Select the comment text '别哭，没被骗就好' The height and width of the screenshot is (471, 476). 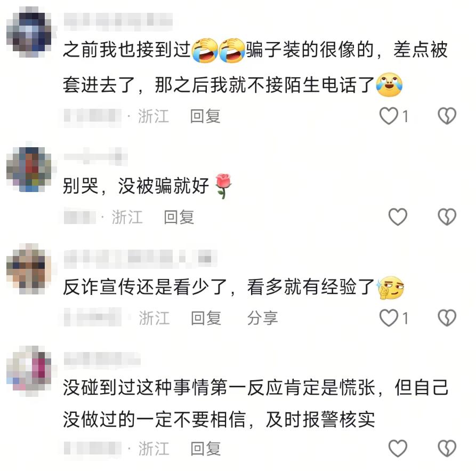pos(136,186)
